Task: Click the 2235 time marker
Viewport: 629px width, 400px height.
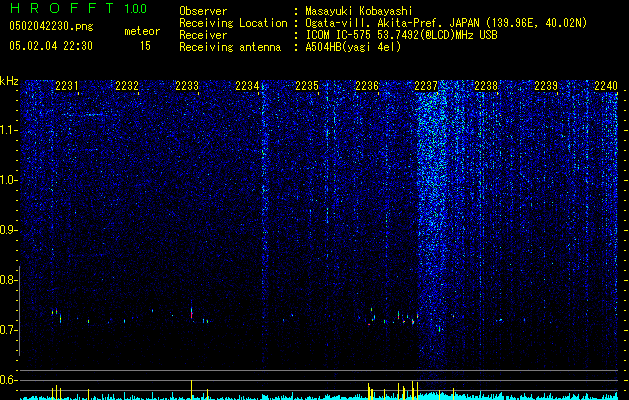Action: point(307,86)
